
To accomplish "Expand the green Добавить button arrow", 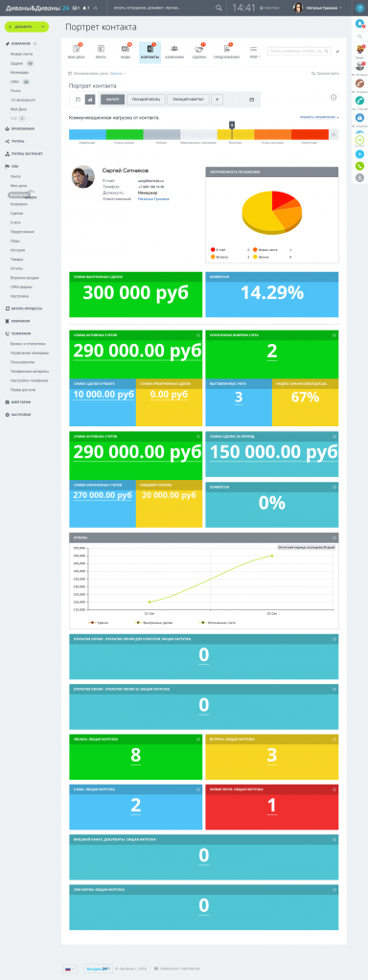I will [x=43, y=28].
